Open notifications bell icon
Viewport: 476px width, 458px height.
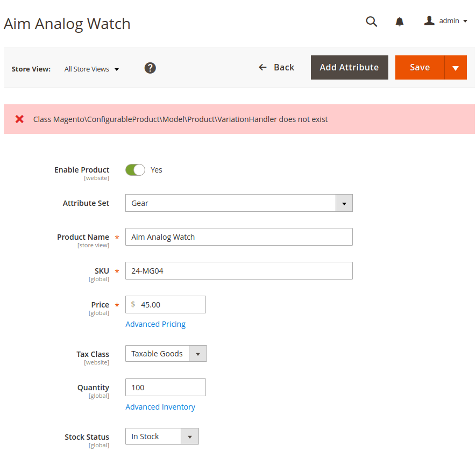(400, 22)
